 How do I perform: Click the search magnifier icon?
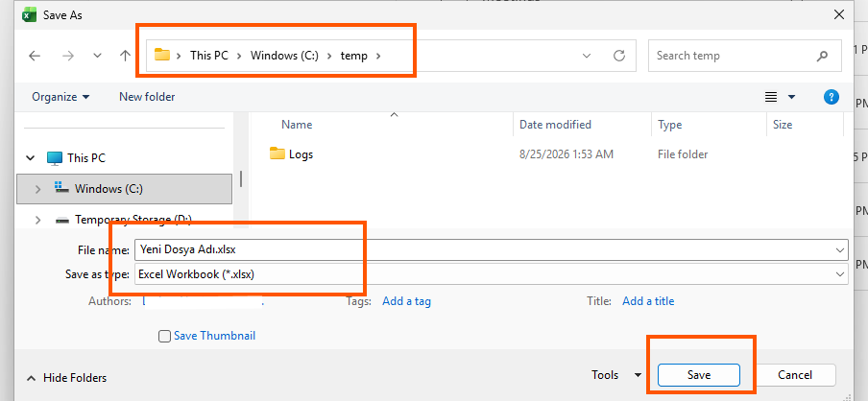point(822,56)
